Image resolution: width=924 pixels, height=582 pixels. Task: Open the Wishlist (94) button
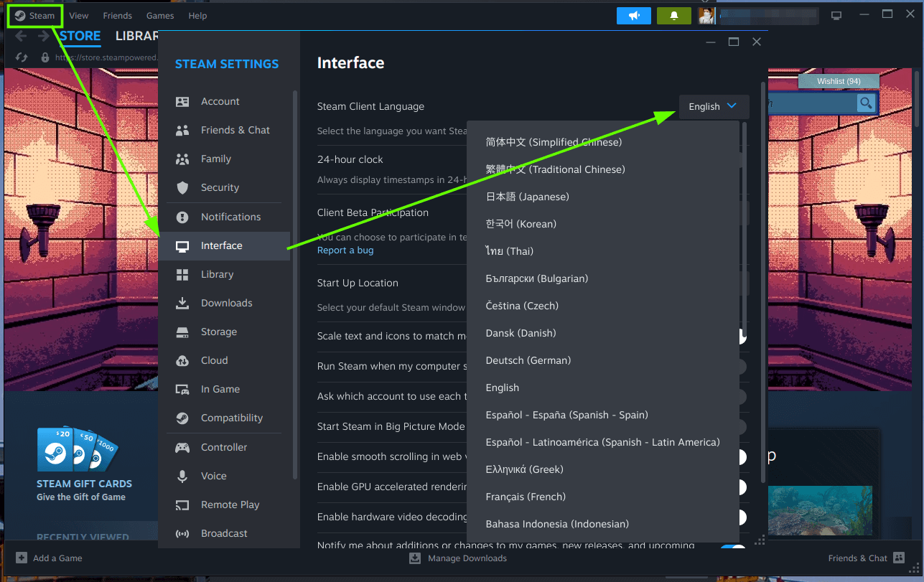[839, 81]
